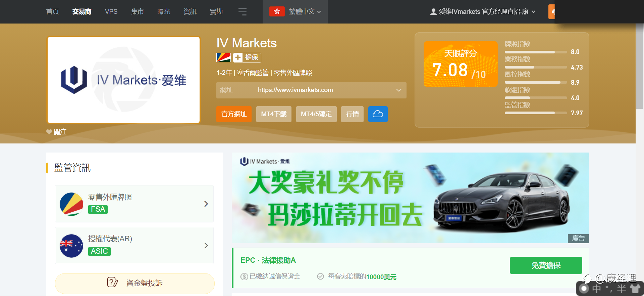Image resolution: width=644 pixels, height=296 pixels.
Task: Open the 首頁 home menu item
Action: pos(52,12)
